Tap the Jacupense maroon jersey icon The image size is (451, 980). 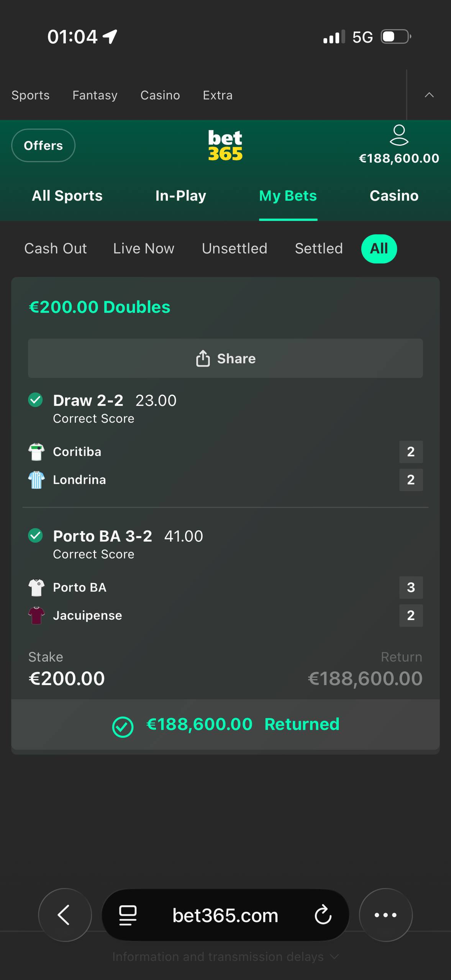(36, 615)
